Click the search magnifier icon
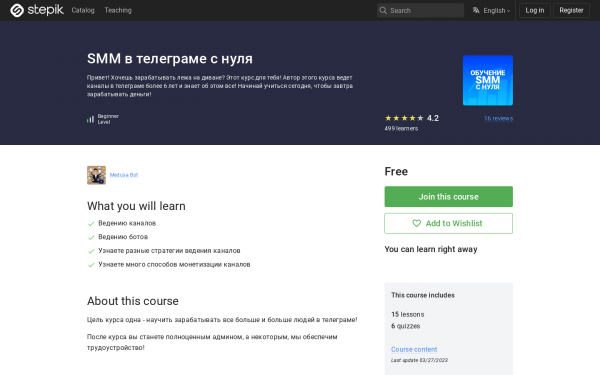 click(x=383, y=10)
